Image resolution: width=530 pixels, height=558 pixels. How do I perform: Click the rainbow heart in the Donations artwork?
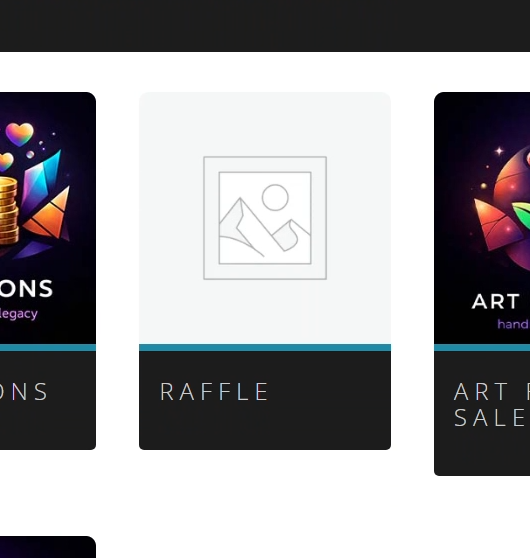click(20, 134)
